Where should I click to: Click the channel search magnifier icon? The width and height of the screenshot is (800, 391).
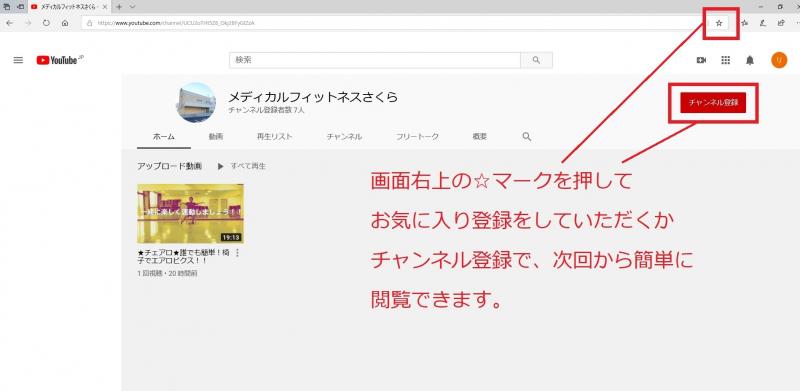coord(527,137)
